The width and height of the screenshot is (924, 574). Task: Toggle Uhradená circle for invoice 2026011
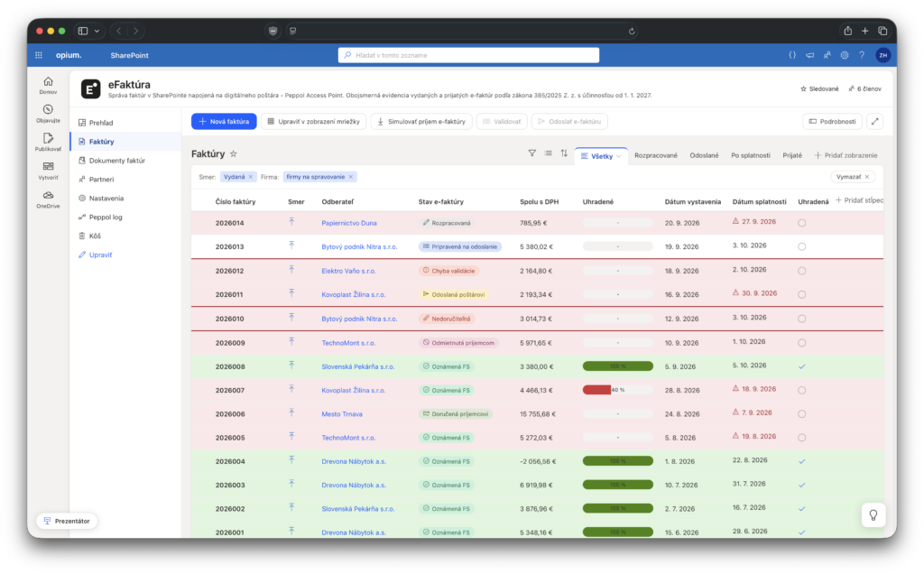tap(802, 294)
